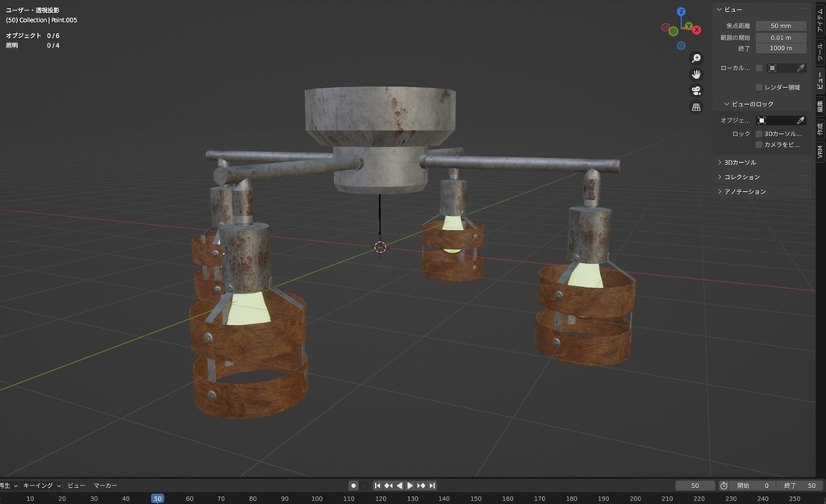The image size is (826, 504).
Task: Click ユーザー・透視投影 viewport label
Action: 32,10
